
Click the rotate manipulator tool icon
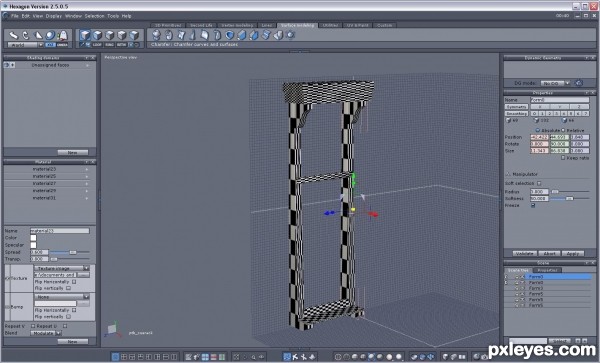[x=26, y=35]
